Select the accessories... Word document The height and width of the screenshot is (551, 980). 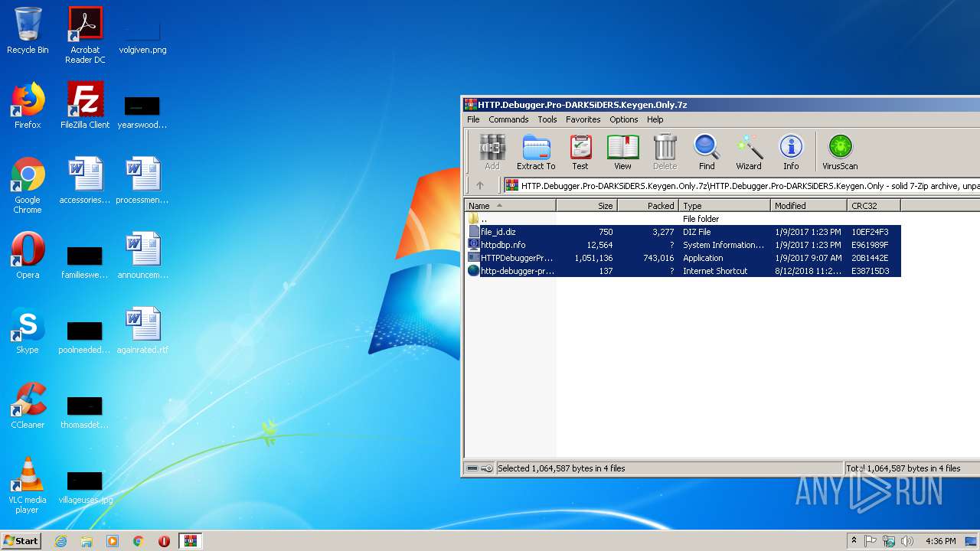(85, 181)
